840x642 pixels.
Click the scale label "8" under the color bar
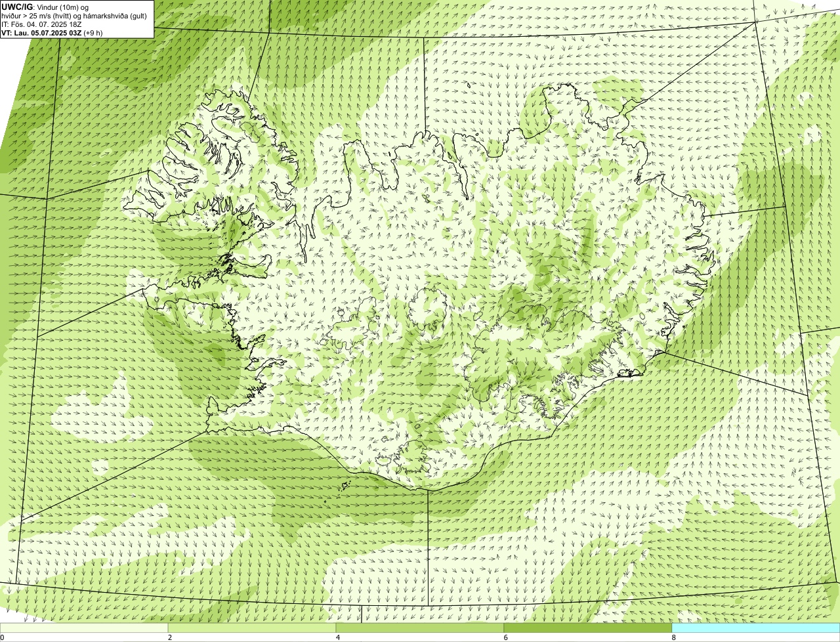(674, 637)
